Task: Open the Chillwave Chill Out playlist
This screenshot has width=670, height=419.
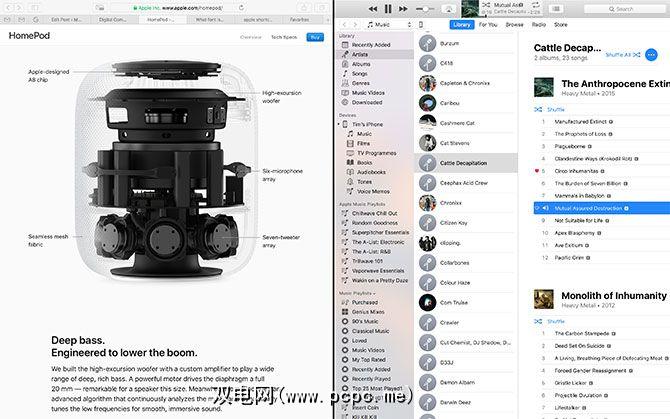Action: tap(376, 213)
